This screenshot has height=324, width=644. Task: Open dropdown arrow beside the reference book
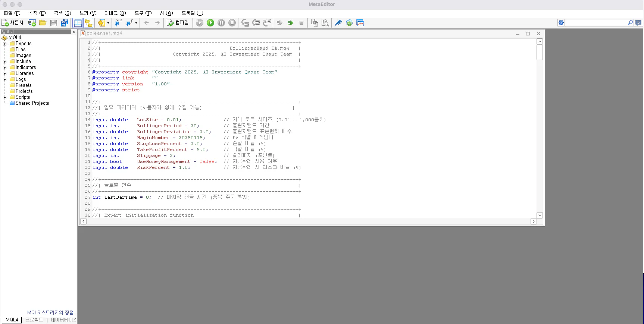coord(108,23)
